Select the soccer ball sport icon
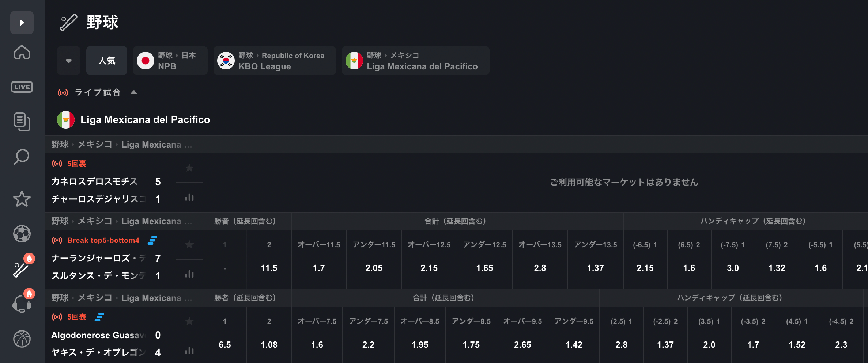The width and height of the screenshot is (868, 363). (22, 234)
